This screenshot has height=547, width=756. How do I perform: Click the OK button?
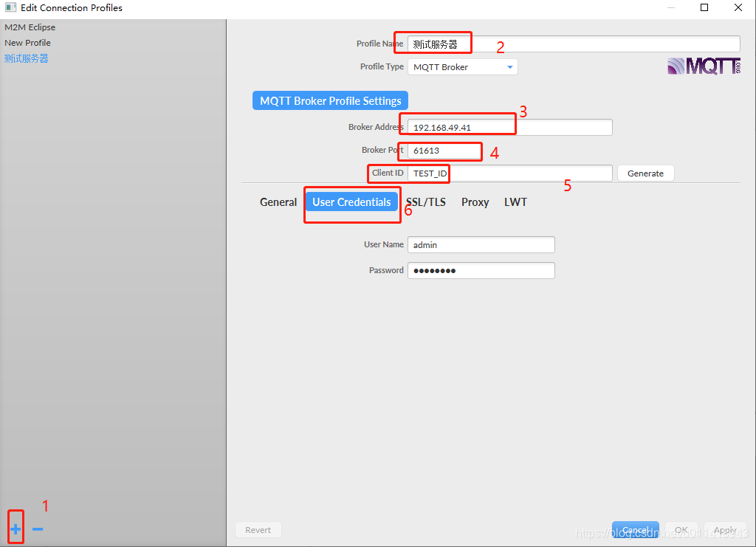(681, 529)
